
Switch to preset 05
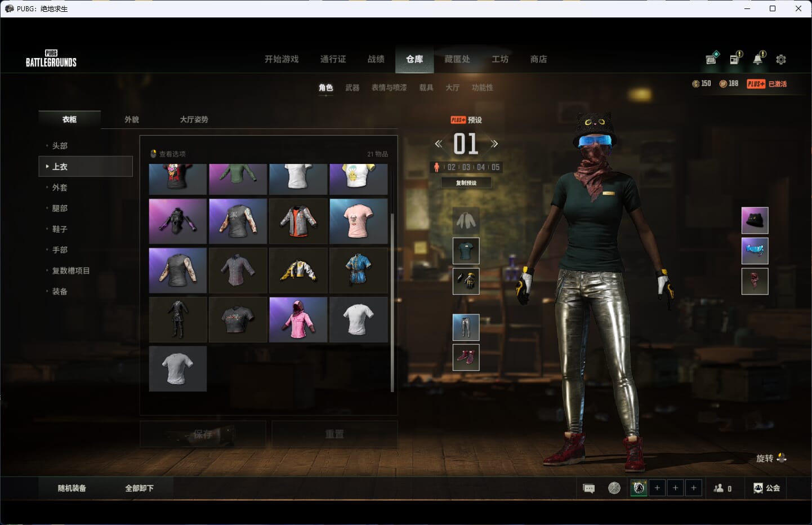(496, 167)
